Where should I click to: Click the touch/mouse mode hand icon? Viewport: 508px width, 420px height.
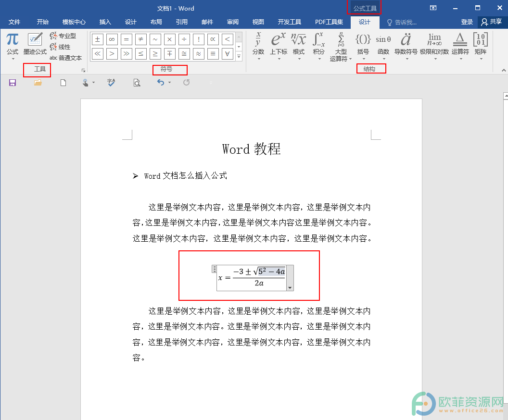click(85, 83)
